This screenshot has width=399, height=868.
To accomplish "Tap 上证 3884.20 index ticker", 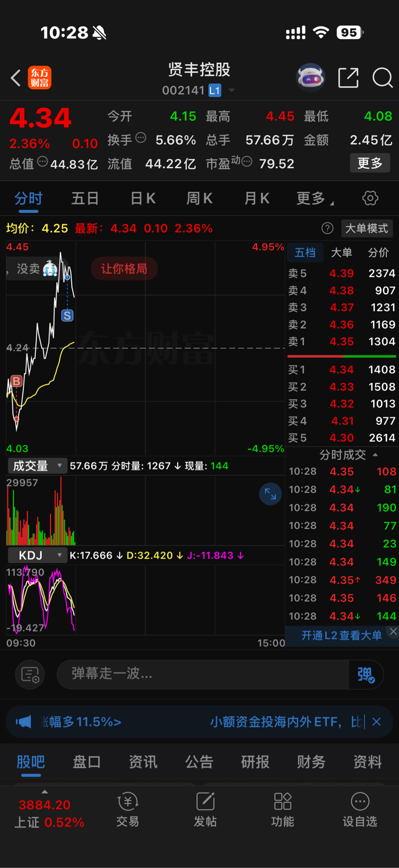I will [x=49, y=813].
